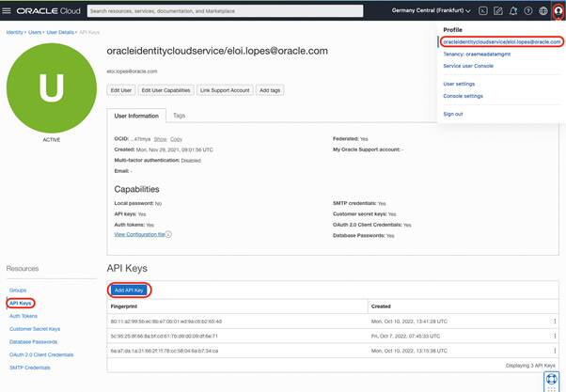Open Customer Secret Keys in Resources list
Viewport: 566px width, 392px height.
click(35, 329)
